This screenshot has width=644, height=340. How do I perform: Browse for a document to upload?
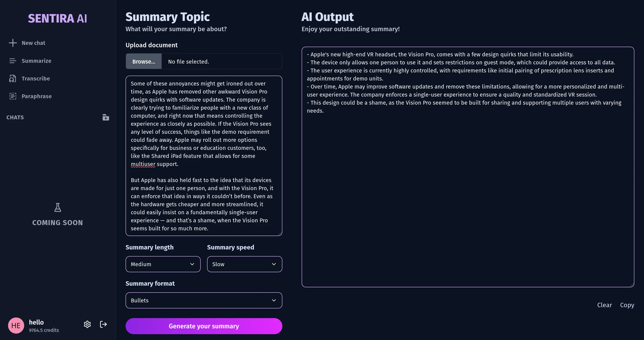[143, 61]
